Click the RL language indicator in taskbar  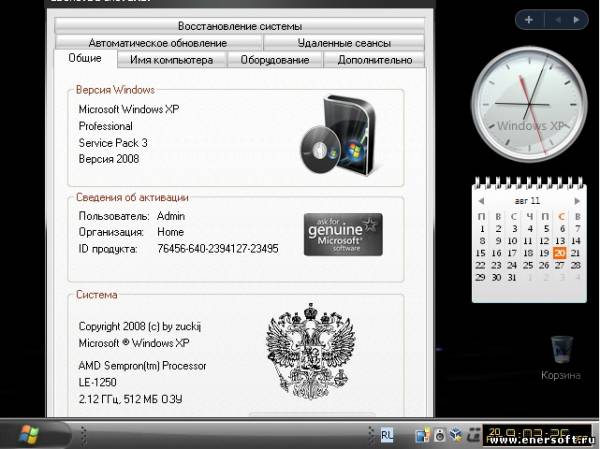point(387,435)
